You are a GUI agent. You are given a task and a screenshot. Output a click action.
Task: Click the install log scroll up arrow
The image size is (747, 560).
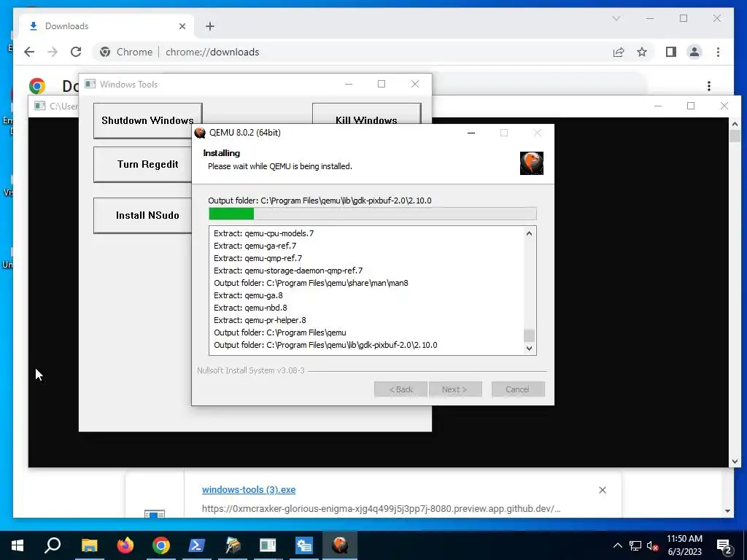coord(529,233)
